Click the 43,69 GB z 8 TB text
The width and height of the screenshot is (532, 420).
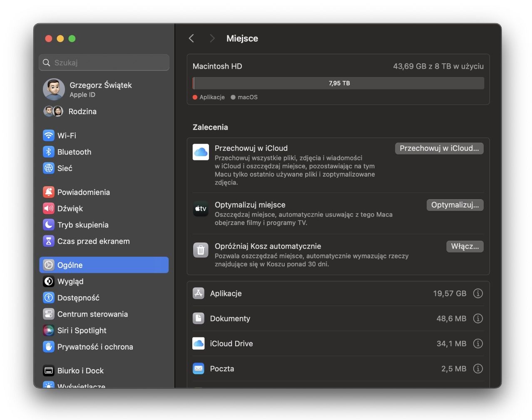pyautogui.click(x=438, y=66)
